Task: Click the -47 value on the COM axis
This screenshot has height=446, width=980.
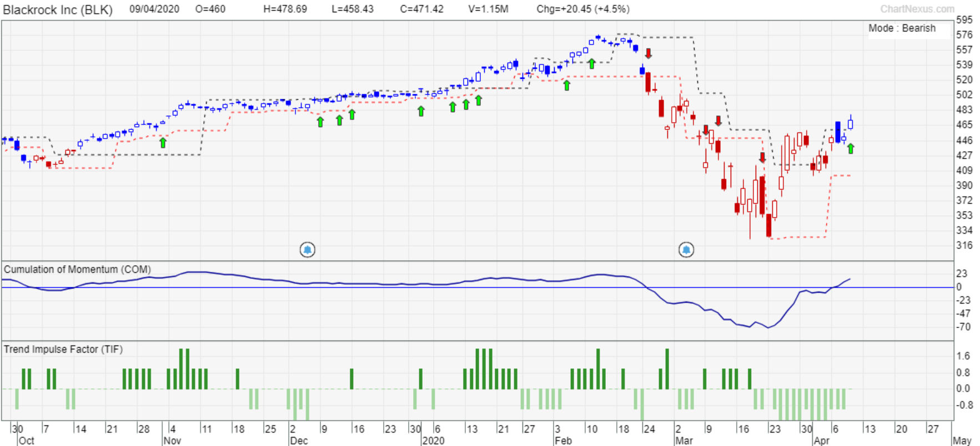Action: 963,313
